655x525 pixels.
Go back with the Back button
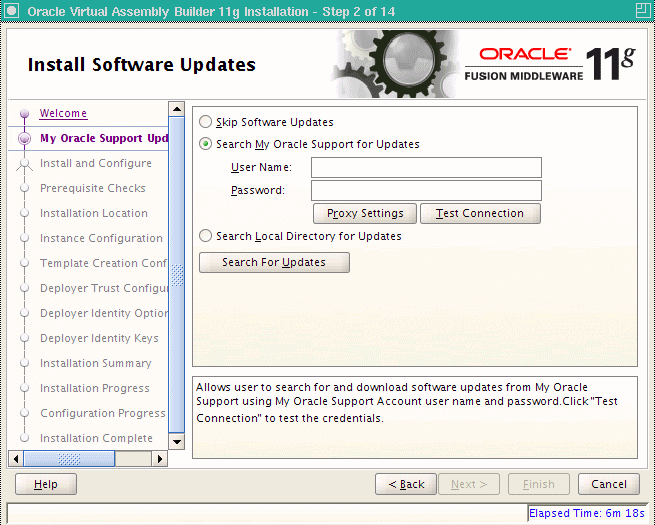406,484
